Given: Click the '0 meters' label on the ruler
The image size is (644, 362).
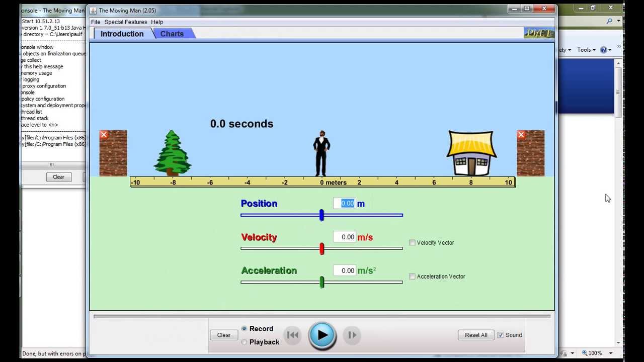Looking at the screenshot, I should tap(333, 183).
